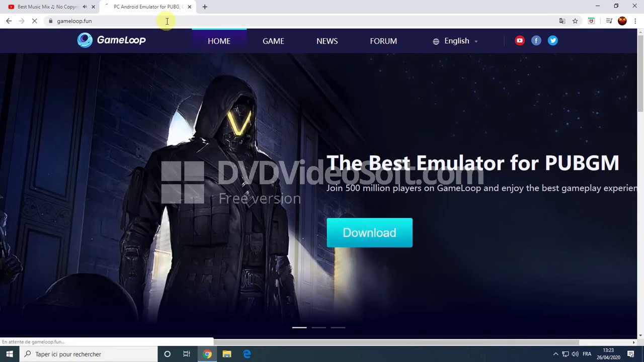This screenshot has height=362, width=644.
Task: Select second carousel slide indicator
Action: [x=318, y=327]
